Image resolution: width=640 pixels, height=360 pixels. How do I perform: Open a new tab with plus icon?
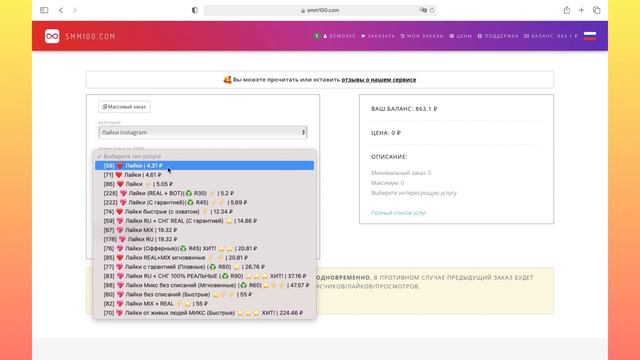click(x=581, y=10)
